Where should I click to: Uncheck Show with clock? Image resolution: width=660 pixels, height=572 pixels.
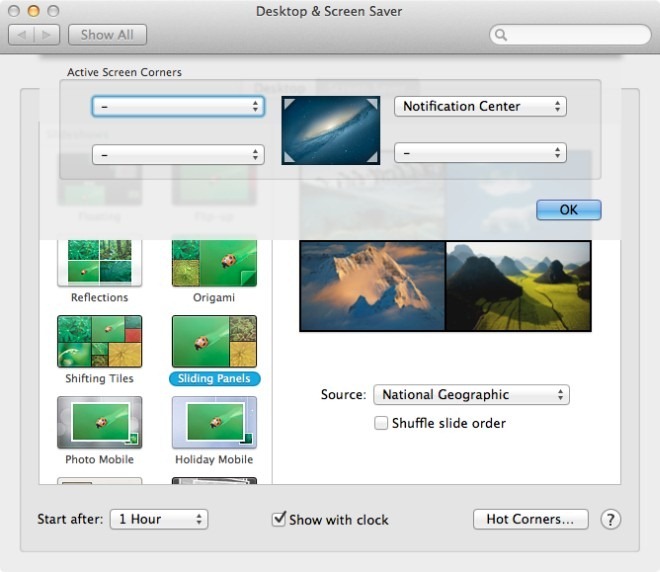(x=279, y=519)
